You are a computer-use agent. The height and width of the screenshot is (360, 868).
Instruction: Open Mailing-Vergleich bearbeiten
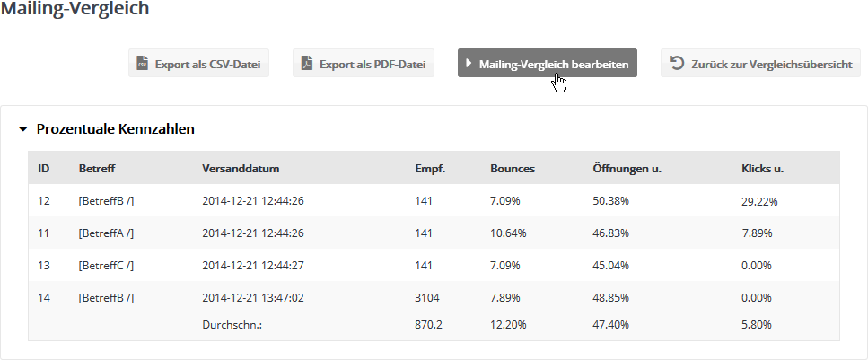tap(548, 64)
